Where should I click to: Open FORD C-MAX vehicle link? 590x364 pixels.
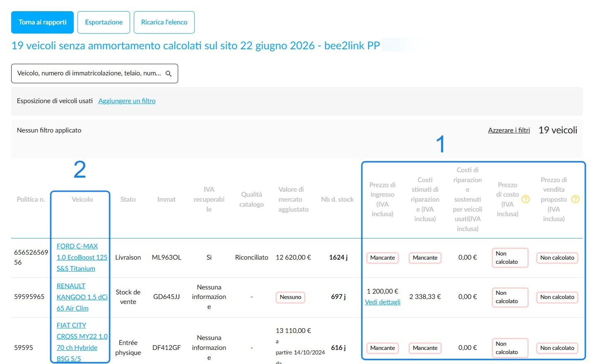pyautogui.click(x=82, y=257)
